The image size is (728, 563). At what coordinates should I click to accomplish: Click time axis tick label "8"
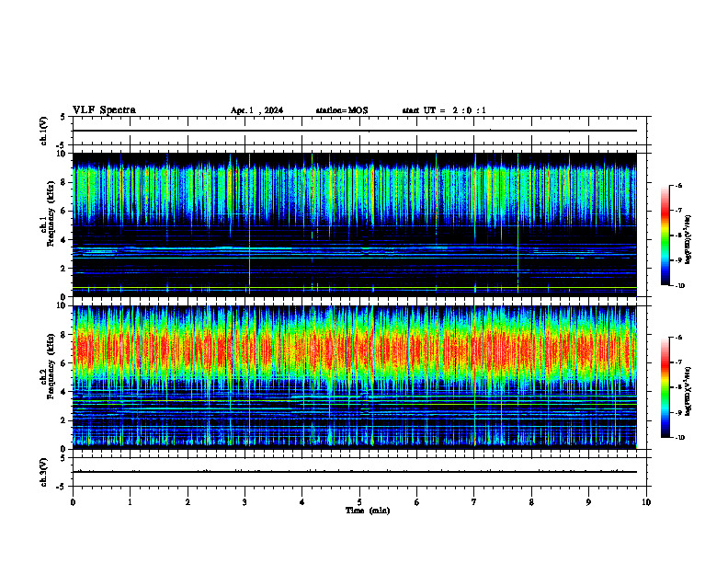pos(531,502)
